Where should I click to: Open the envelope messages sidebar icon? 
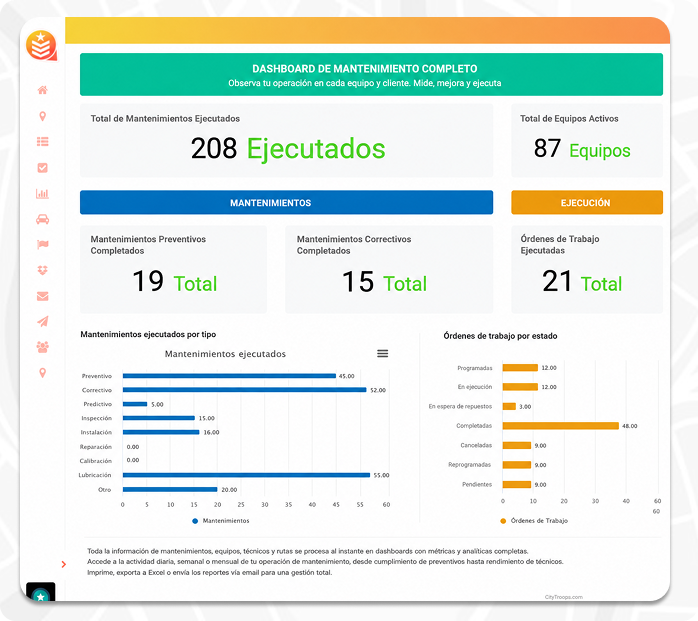pos(42,296)
